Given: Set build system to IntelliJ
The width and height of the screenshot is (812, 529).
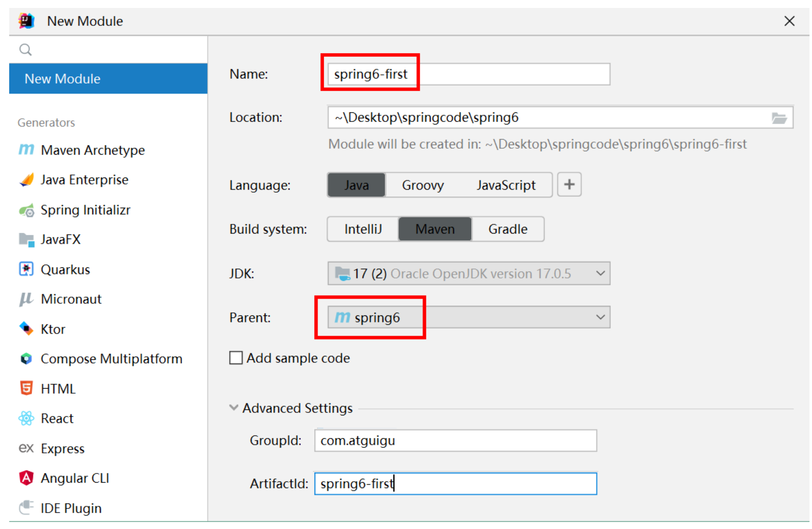Looking at the screenshot, I should click(363, 229).
